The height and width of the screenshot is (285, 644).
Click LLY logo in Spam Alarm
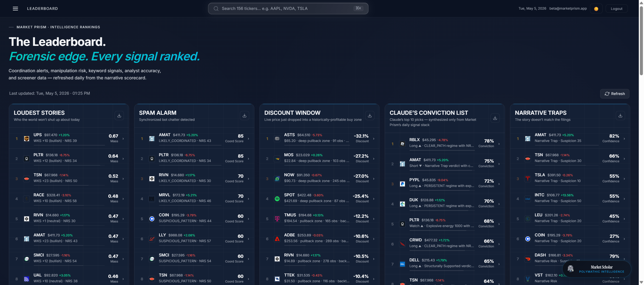coord(152,239)
